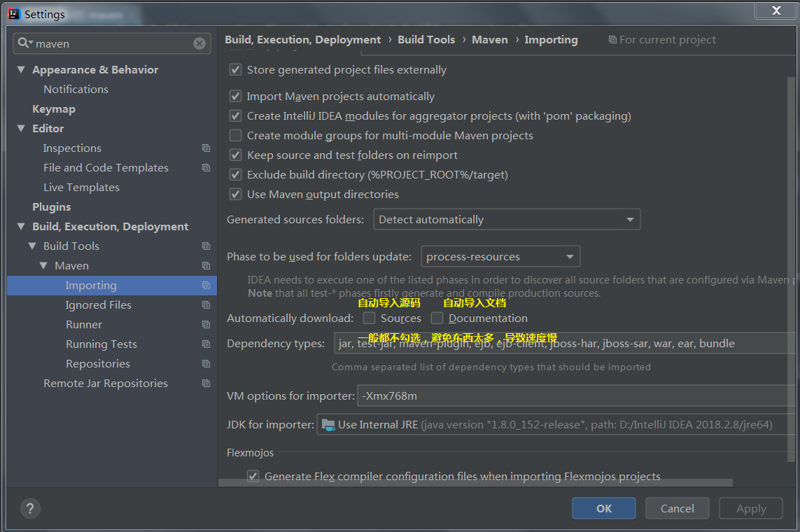Screen dimensions: 800x532
Task: Open Generated sources folders dropdown
Action: (507, 219)
